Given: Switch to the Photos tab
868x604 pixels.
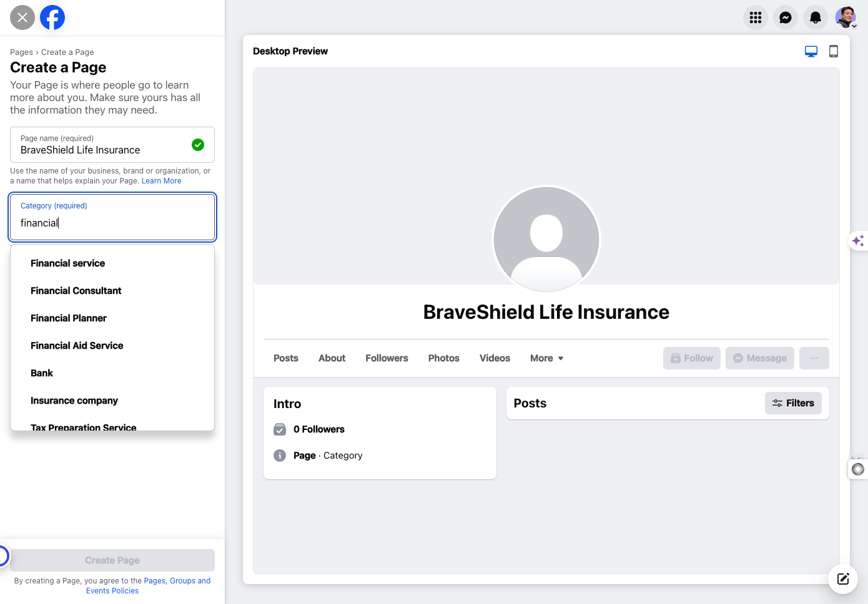Looking at the screenshot, I should [x=444, y=358].
